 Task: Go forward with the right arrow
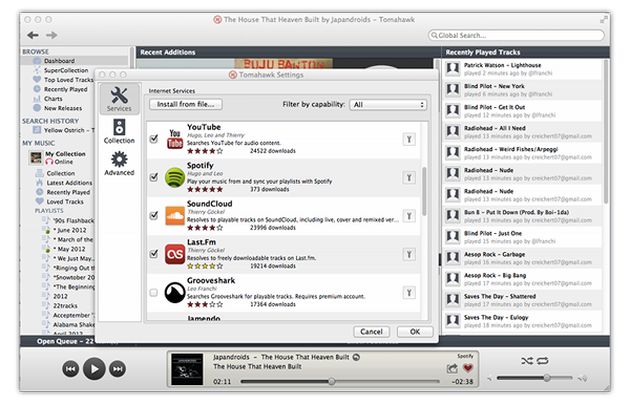pos(51,35)
